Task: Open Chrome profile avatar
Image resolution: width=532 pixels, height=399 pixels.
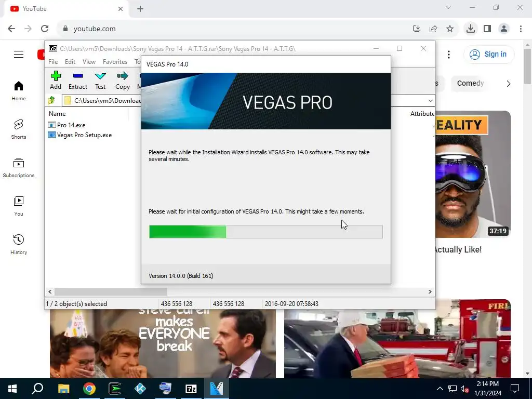Action: pos(504,29)
